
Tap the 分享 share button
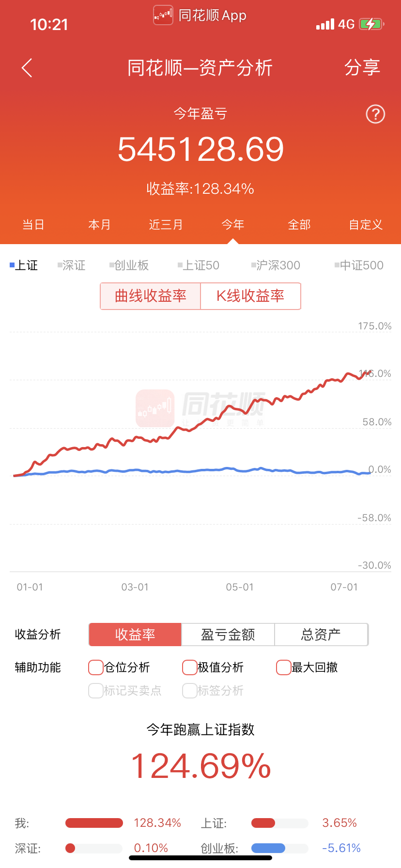[362, 68]
